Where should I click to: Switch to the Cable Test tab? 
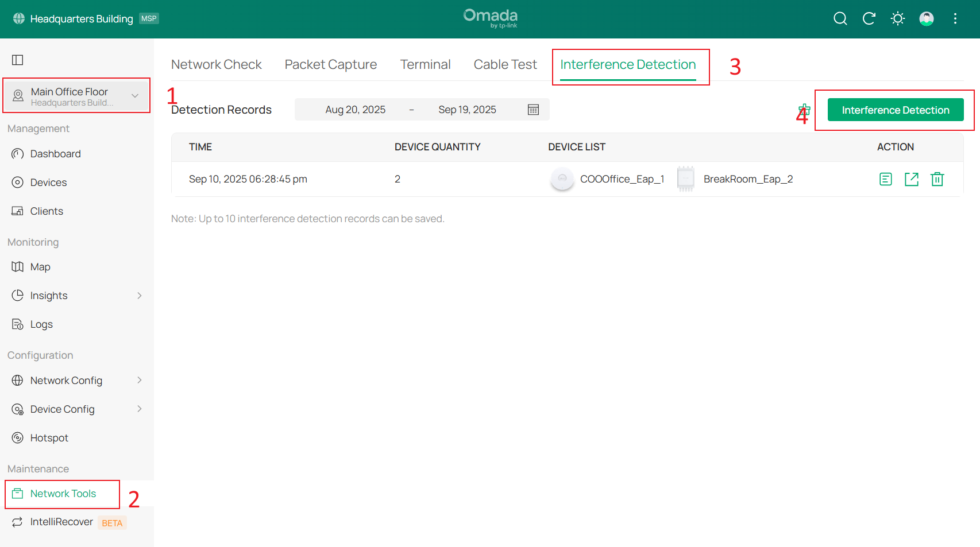click(505, 65)
